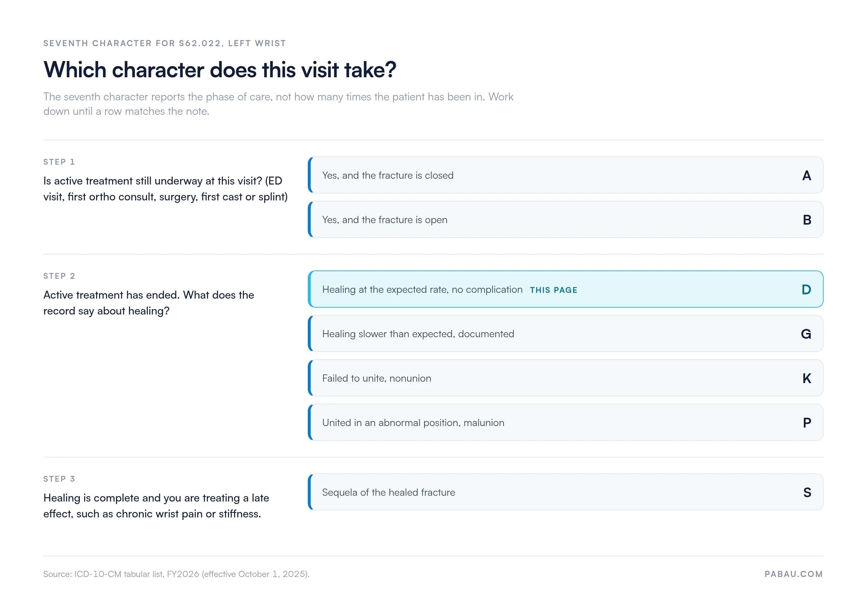Click the character letter P
This screenshot has width=867, height=616.
[807, 423]
